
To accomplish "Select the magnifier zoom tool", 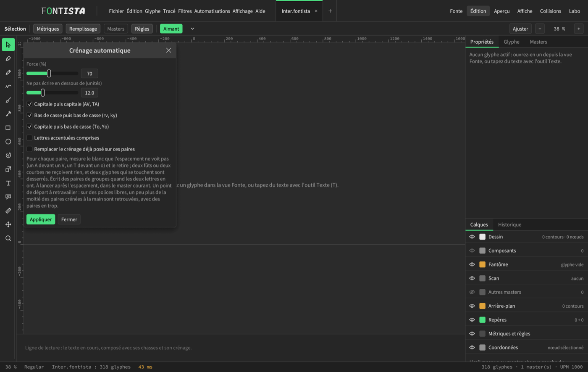I will click(x=8, y=238).
